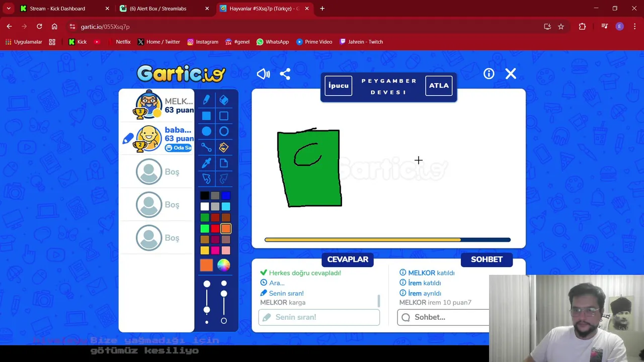The height and width of the screenshot is (362, 644).
Task: Select the line tool
Action: pyautogui.click(x=206, y=147)
